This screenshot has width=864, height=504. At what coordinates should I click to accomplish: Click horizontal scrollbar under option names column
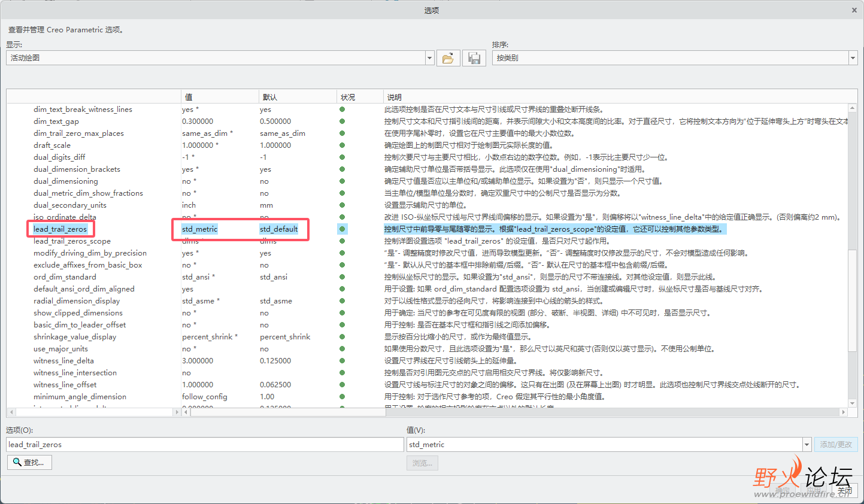pos(93,412)
